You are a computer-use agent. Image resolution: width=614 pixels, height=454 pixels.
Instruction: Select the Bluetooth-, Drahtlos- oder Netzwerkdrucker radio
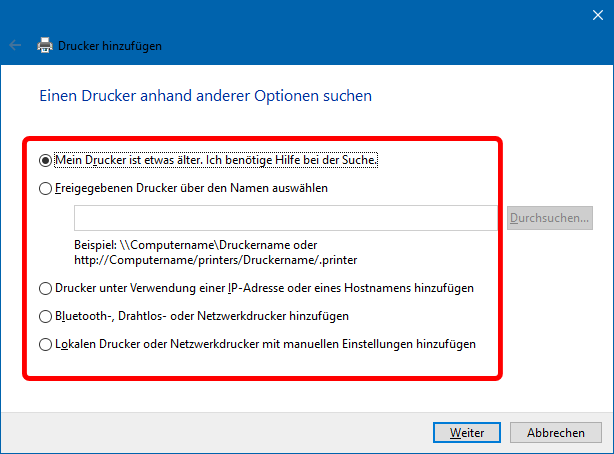(44, 316)
